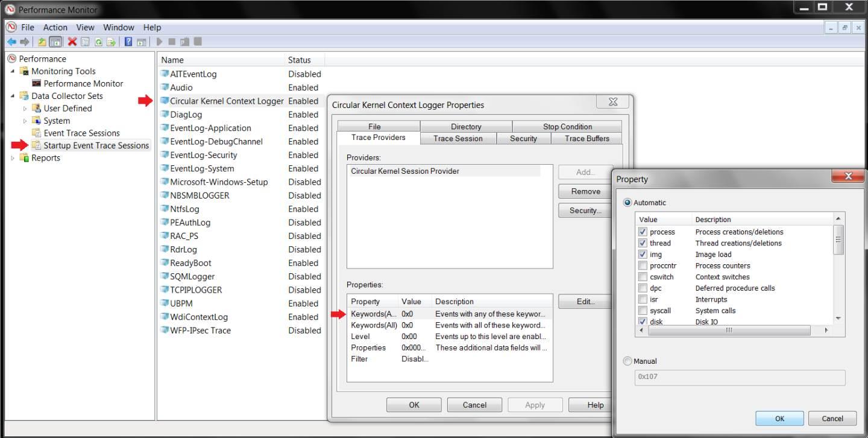Click the red X delete icon in toolbar
Viewport: 868px width, 438px height.
point(72,41)
